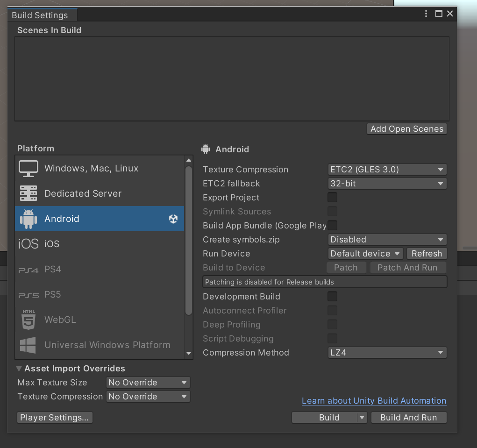The width and height of the screenshot is (477, 448).
Task: Select the WebGL platform row
Action: (100, 320)
